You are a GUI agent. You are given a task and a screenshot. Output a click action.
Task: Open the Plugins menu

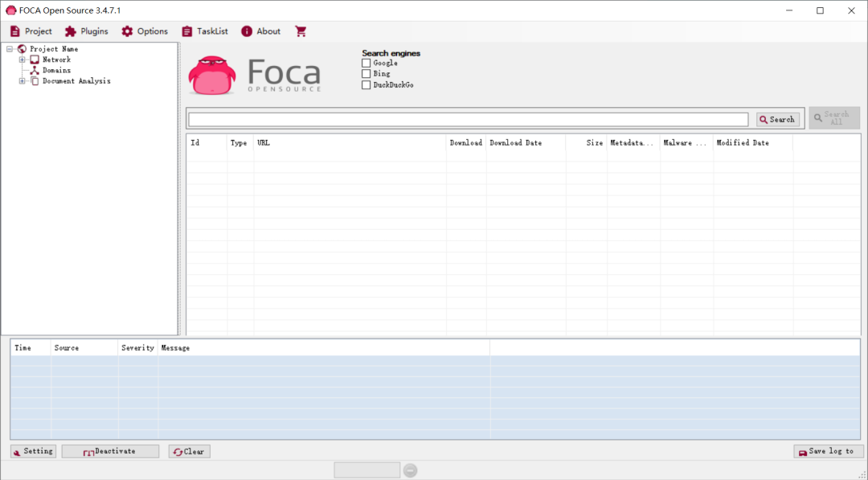(x=86, y=31)
